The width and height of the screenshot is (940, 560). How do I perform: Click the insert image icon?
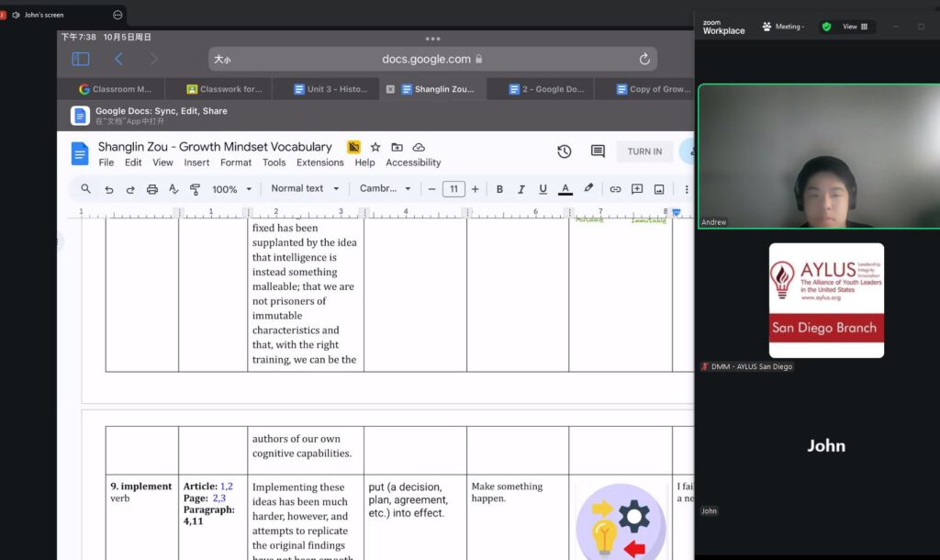659,189
